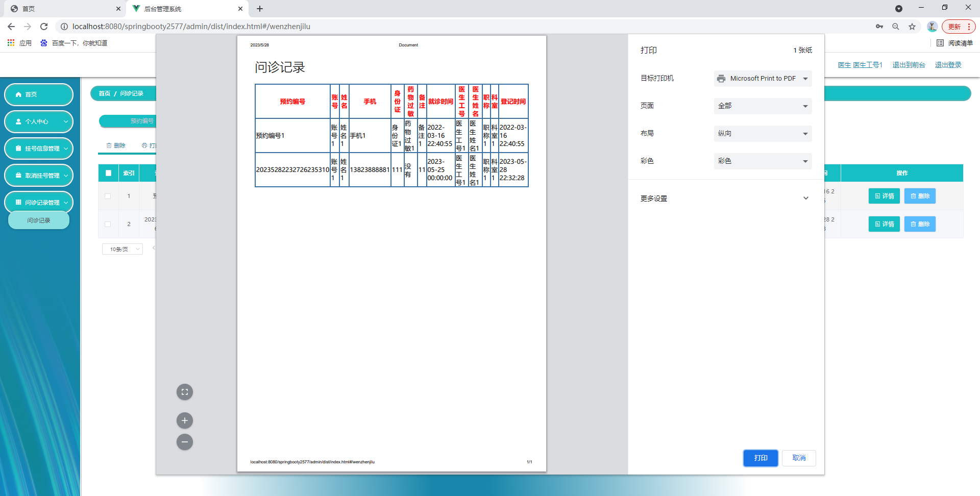Click the 问诊记录 title in preview
Viewport: 980px width, 496px height.
(x=280, y=67)
